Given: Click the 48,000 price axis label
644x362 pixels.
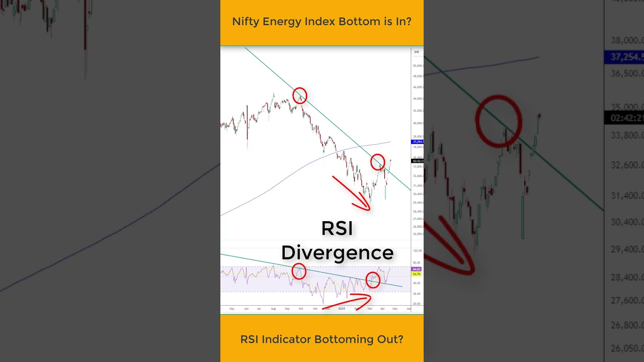Looking at the screenshot, I should (x=418, y=76).
